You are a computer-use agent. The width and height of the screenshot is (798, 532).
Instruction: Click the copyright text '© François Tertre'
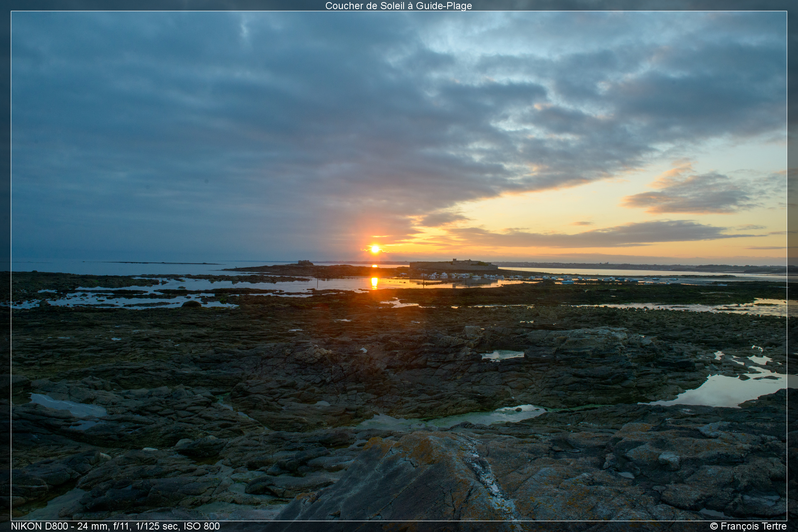[748, 526]
